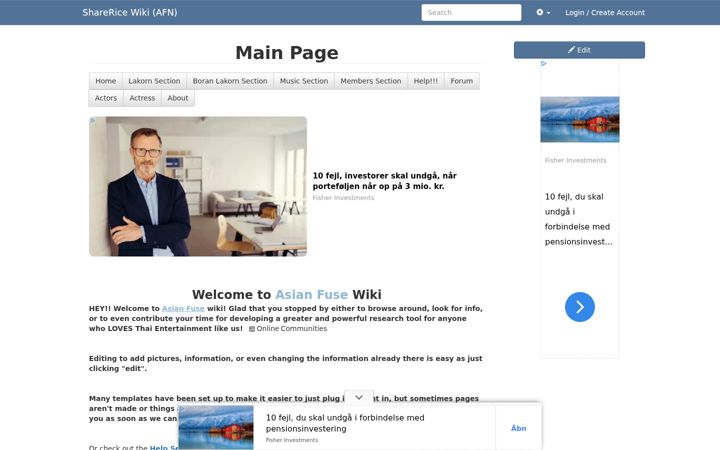720x450 pixels.
Task: Click the Edit button
Action: 579,50
